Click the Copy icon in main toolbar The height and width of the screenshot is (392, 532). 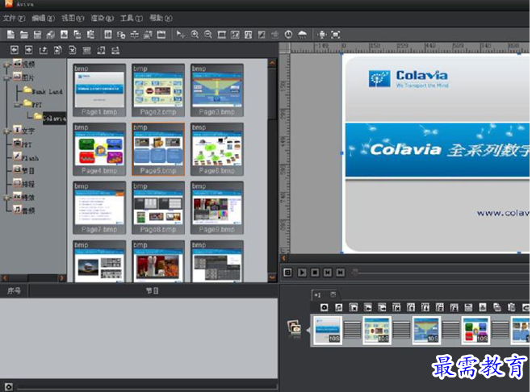[77, 34]
